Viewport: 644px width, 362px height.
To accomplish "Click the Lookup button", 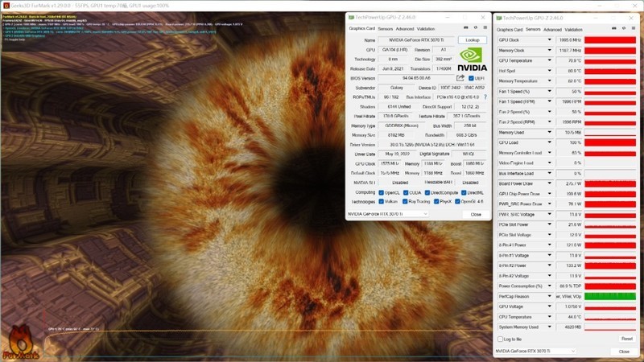I will click(x=472, y=39).
